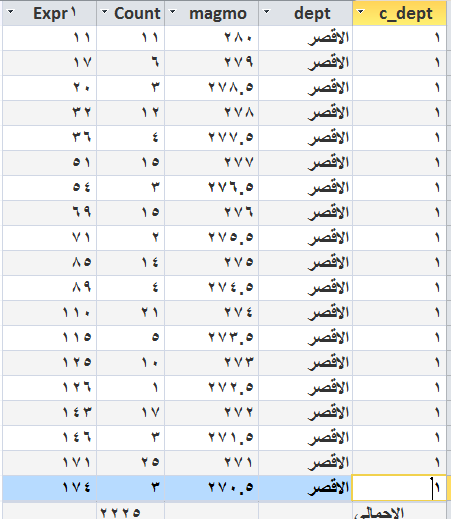This screenshot has width=451, height=519.
Task: Click the magmo cell showing ٢٧٨.٥
Action: coord(211,88)
